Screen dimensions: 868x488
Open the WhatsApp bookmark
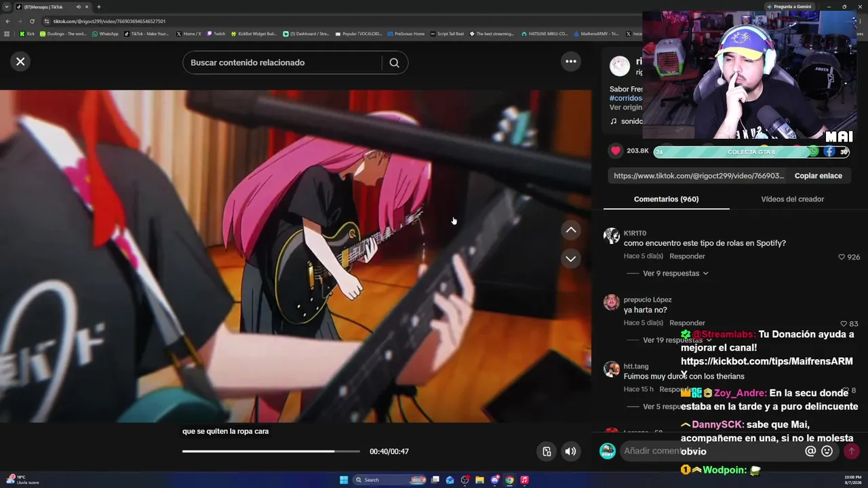[x=105, y=33]
